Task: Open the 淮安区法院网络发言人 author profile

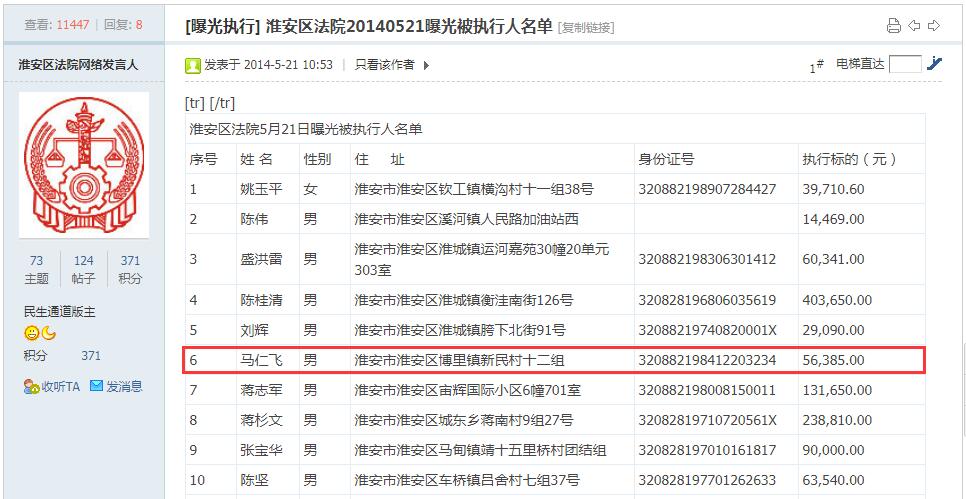Action: tap(78, 65)
